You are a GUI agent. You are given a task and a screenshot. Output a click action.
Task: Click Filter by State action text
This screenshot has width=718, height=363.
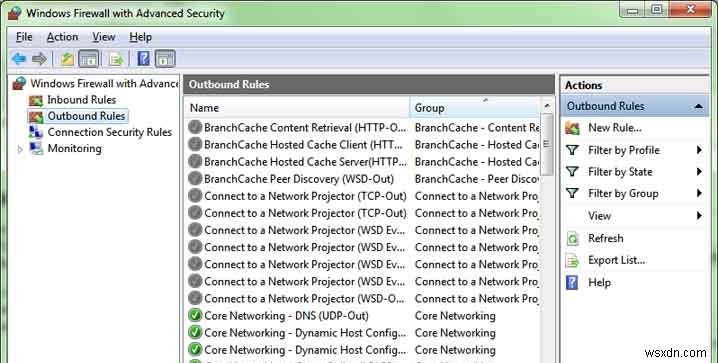620,172
